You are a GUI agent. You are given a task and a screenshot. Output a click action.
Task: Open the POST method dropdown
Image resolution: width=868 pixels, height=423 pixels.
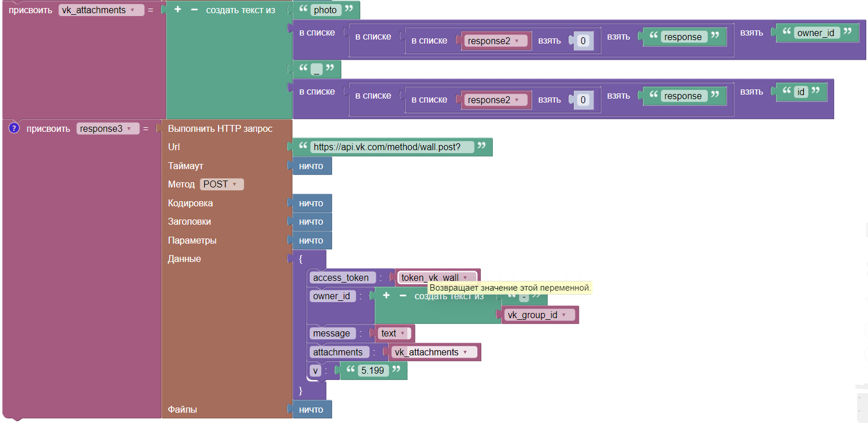point(221,185)
